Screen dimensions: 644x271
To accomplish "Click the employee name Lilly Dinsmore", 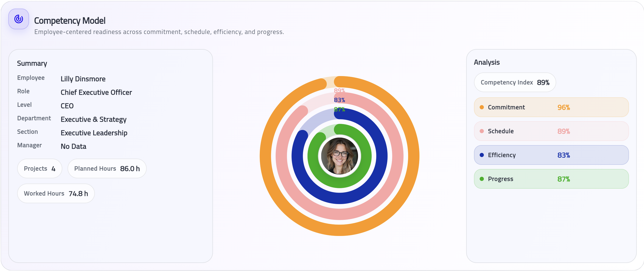I will coord(83,79).
